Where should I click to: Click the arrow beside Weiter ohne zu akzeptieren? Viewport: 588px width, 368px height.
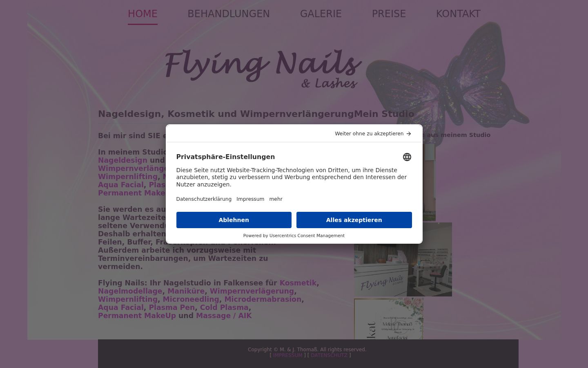pos(409,134)
